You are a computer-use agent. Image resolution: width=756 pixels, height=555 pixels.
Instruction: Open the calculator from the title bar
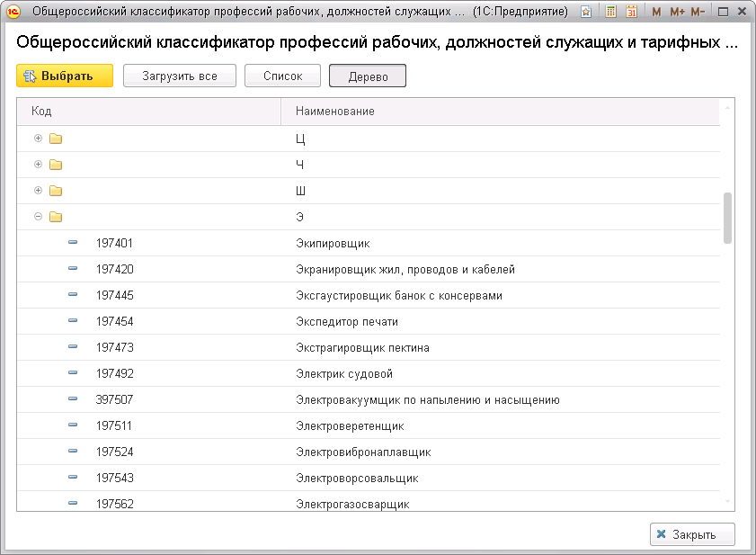click(611, 13)
